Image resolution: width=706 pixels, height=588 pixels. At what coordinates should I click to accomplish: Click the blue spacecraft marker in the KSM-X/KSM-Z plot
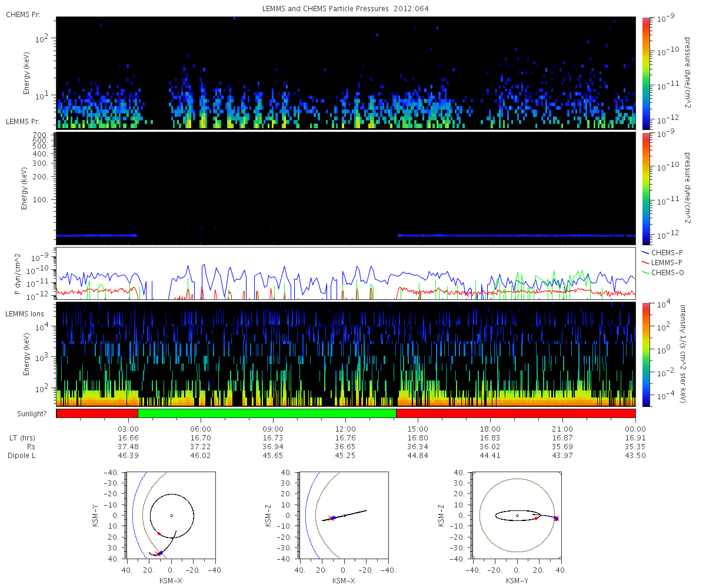[333, 517]
